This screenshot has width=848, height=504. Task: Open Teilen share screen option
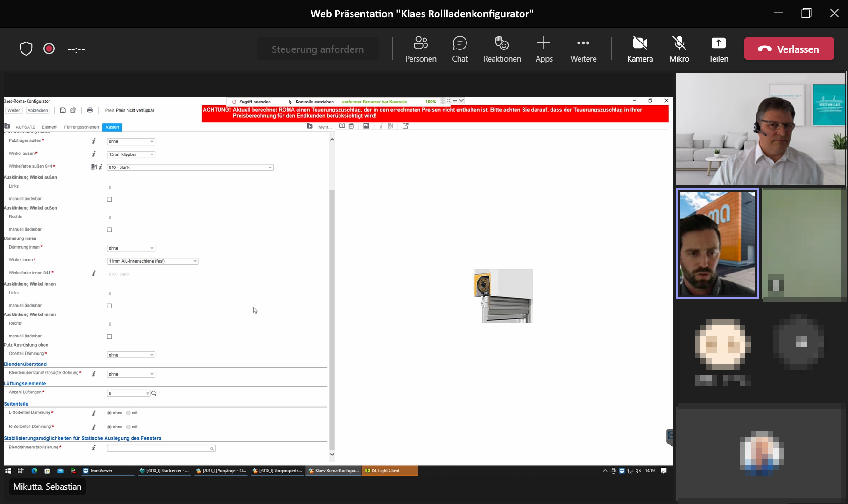point(719,49)
